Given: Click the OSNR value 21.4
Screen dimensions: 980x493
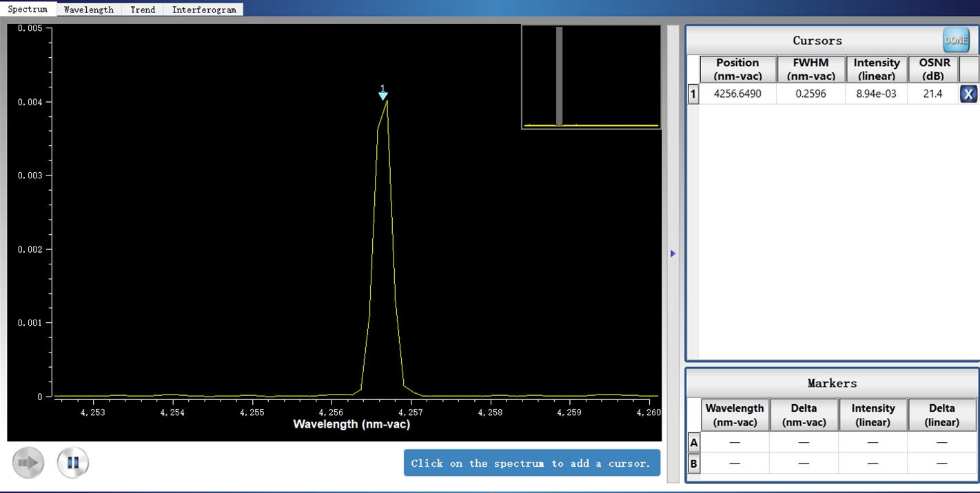Looking at the screenshot, I should point(932,94).
